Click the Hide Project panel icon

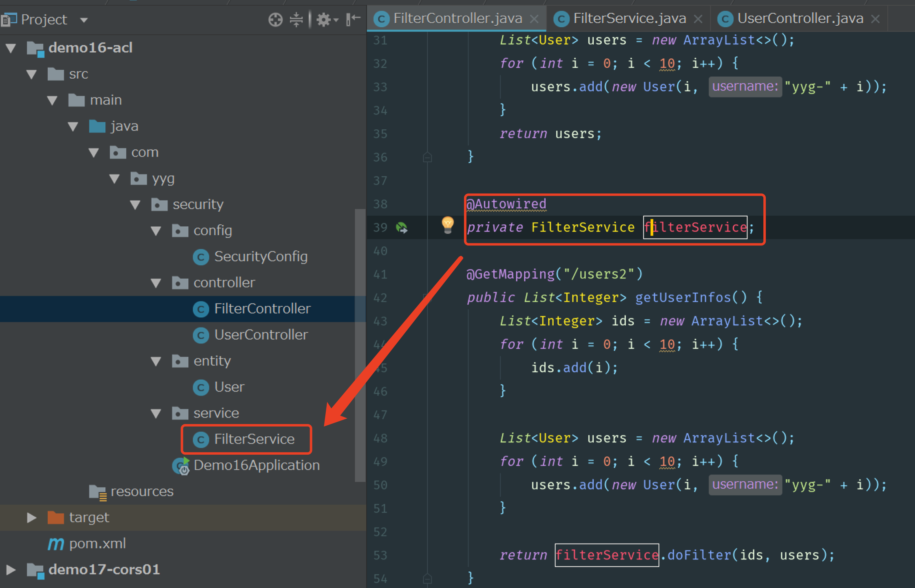[x=353, y=19]
